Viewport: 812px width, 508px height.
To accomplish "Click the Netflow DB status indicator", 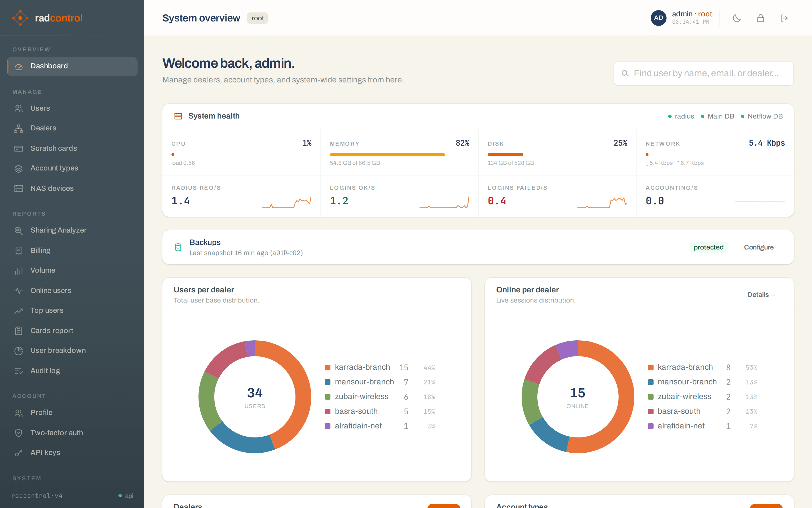I will point(762,116).
